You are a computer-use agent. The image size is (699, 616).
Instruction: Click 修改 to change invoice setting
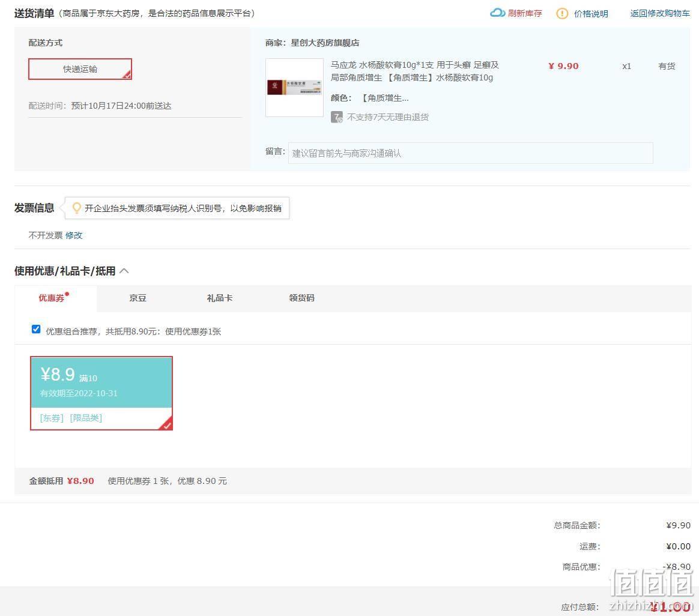pos(74,235)
